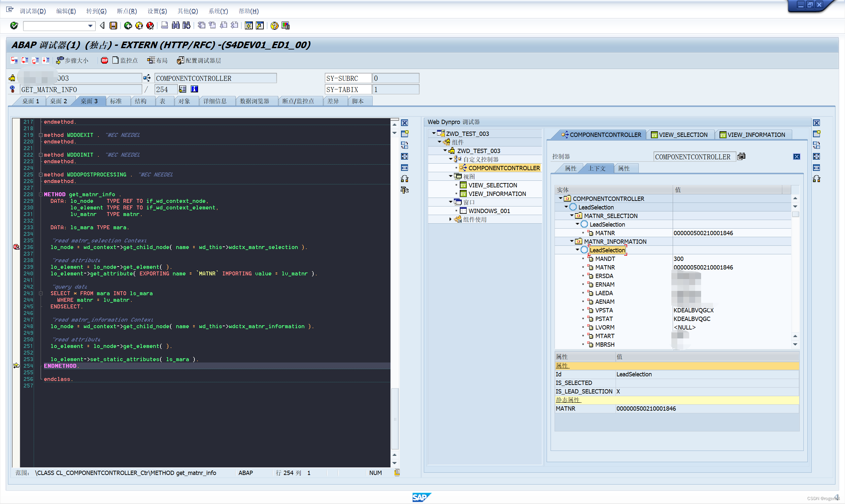Click the green checkmark Enter icon
845x504 pixels.
point(14,25)
